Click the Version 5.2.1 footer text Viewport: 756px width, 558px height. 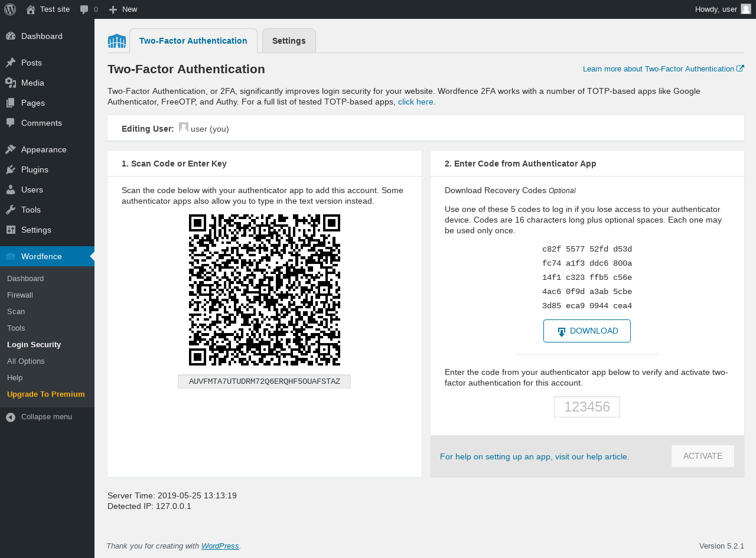coord(722,546)
